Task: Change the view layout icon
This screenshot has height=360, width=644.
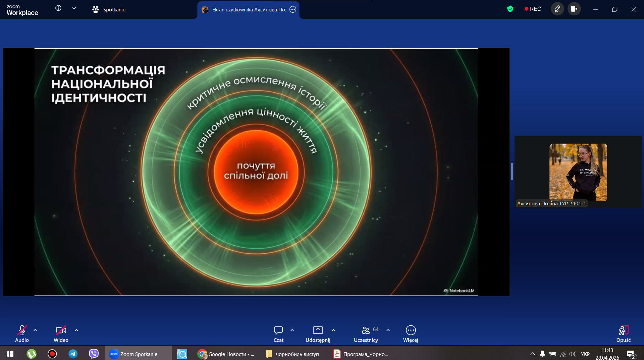Action: tap(574, 9)
